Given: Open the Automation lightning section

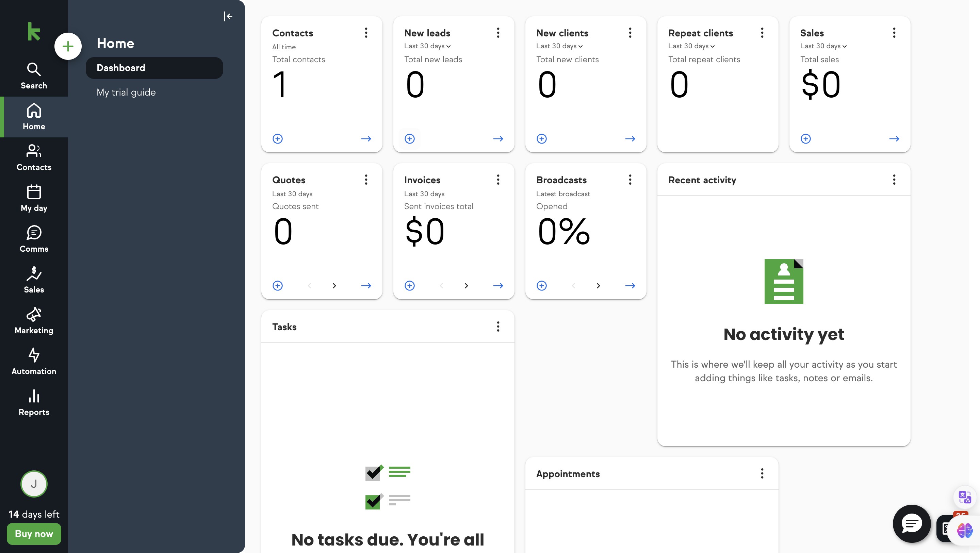Looking at the screenshot, I should coord(34,361).
